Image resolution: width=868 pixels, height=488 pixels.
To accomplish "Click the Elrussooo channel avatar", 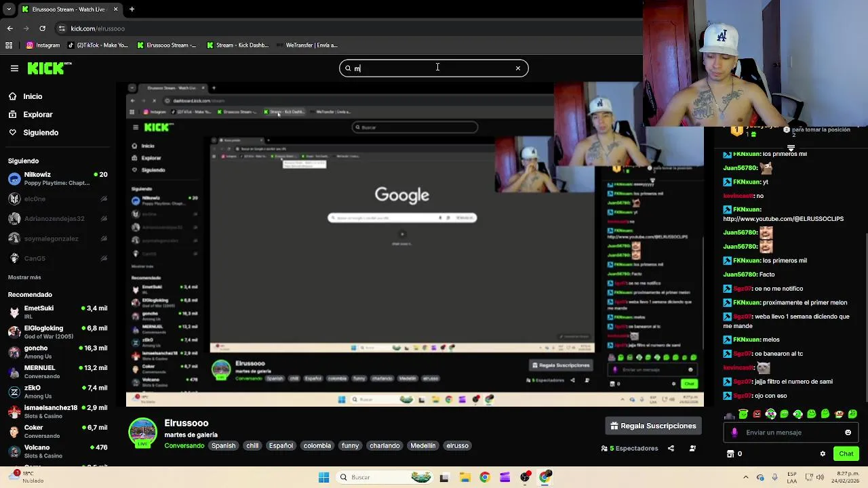I will 142,433.
